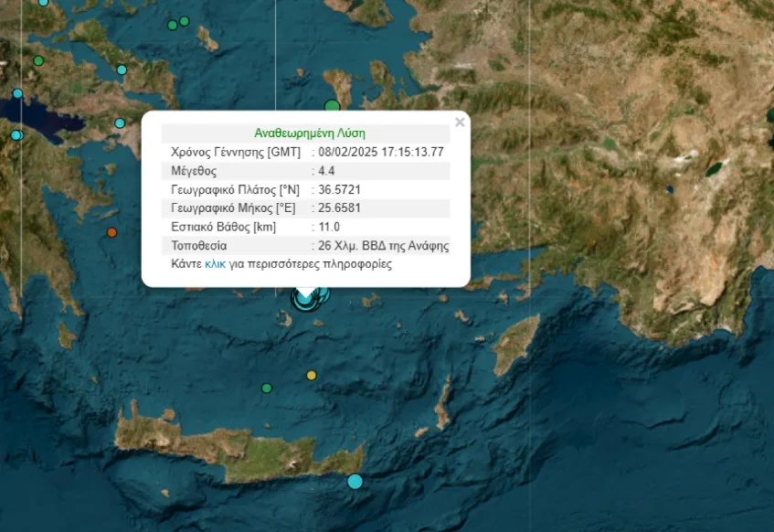The image size is (774, 532).
Task: Click the green marker beside the yellow one
Action: pos(267,388)
